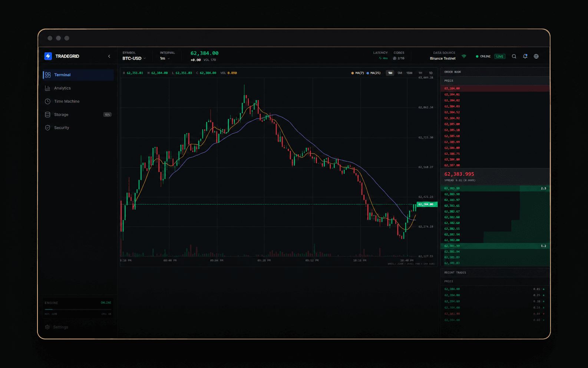This screenshot has width=588, height=368.
Task: Click the CPU cores icon
Action: [394, 58]
